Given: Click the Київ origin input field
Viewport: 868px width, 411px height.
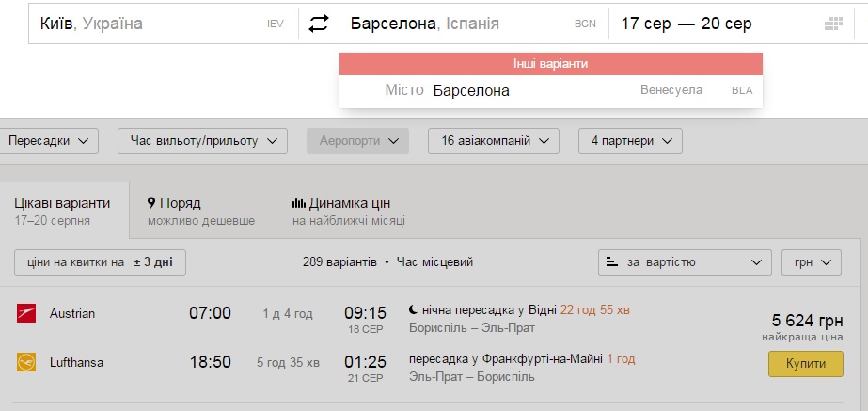Looking at the screenshot, I should tap(150, 24).
